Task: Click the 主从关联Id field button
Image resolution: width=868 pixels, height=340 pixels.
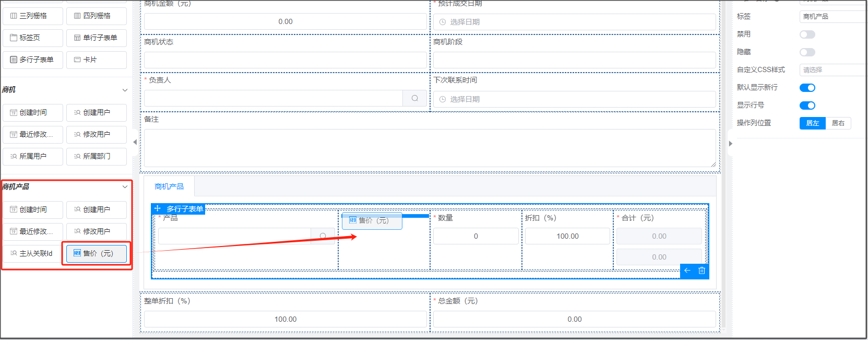Action: pyautogui.click(x=33, y=253)
